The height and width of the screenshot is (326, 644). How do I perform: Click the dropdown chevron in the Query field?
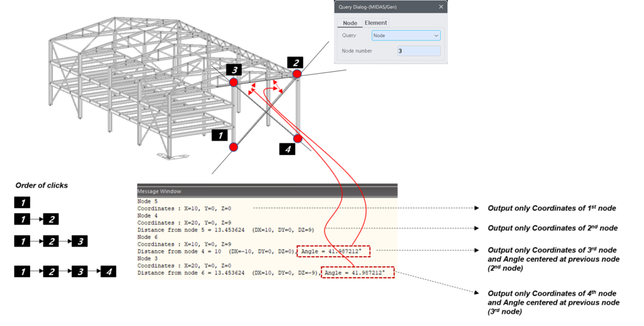436,35
